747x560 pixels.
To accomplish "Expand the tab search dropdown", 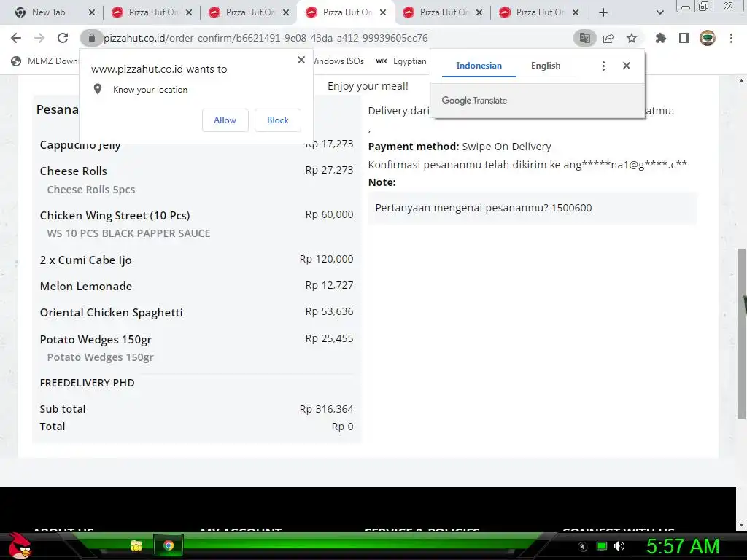I will (x=659, y=12).
